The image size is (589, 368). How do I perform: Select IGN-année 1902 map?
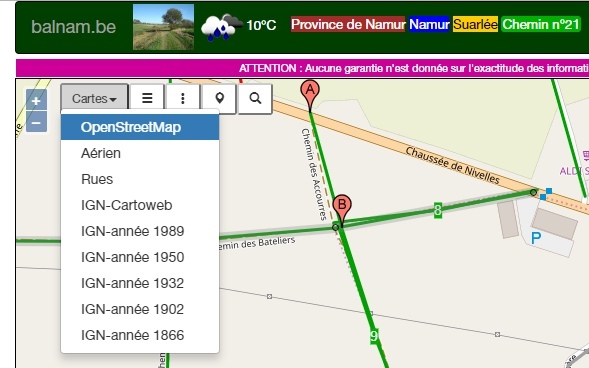click(140, 309)
